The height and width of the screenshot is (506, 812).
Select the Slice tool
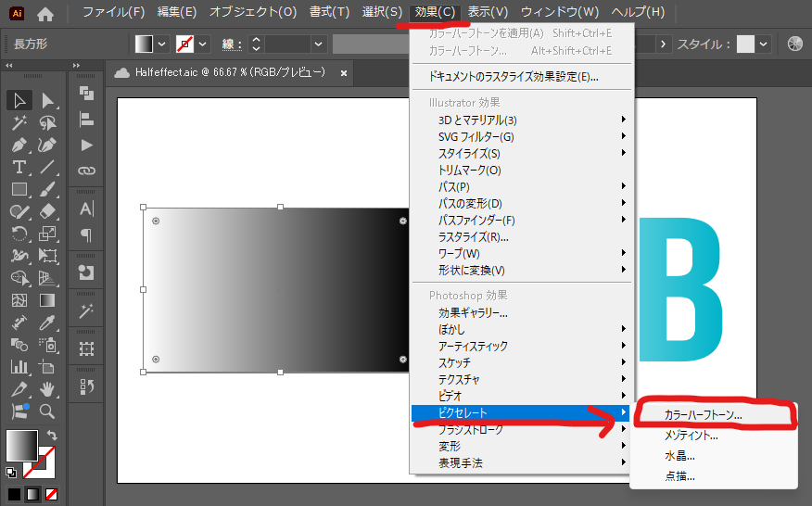pos(19,389)
